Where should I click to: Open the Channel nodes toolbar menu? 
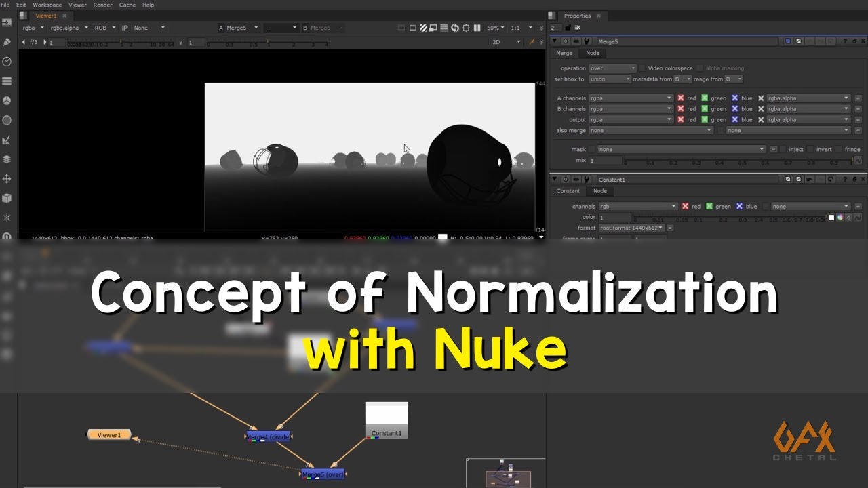click(7, 81)
